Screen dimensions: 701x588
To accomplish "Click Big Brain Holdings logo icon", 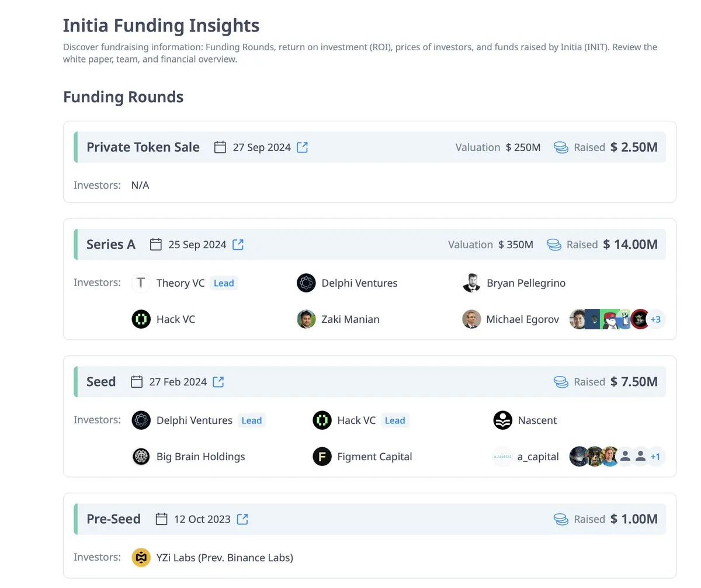I will (141, 457).
